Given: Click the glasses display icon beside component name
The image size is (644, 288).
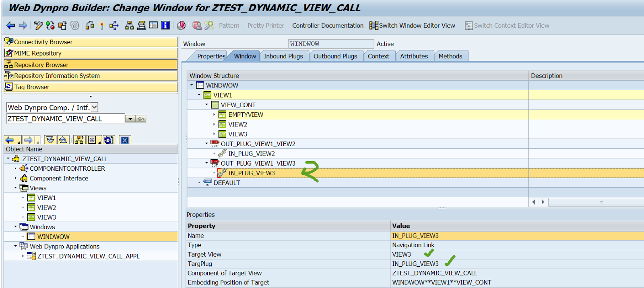Looking at the screenshot, I should (x=141, y=119).
